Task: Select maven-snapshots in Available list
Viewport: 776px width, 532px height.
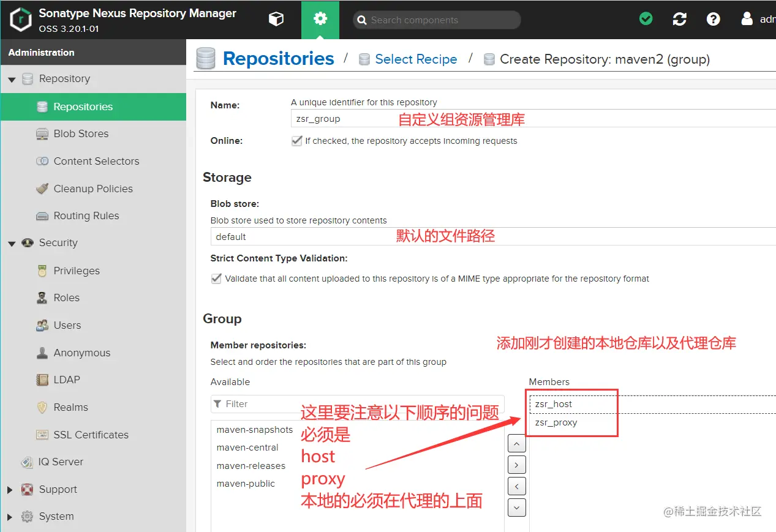Action: (x=255, y=430)
